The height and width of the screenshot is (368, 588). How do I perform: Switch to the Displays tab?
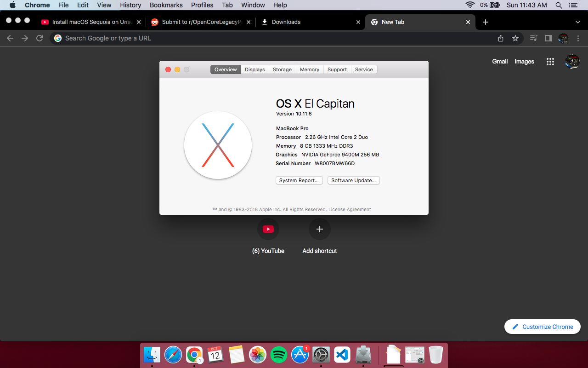pos(254,69)
